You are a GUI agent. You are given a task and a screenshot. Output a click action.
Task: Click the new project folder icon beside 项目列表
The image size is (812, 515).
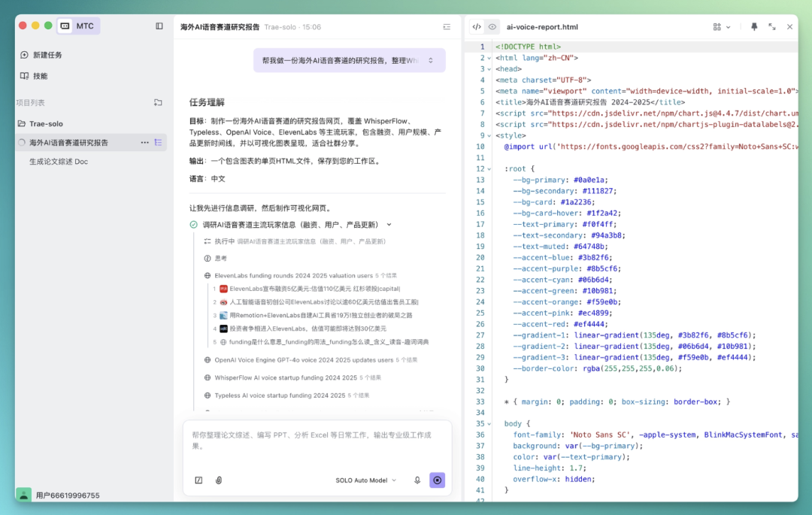click(x=158, y=102)
